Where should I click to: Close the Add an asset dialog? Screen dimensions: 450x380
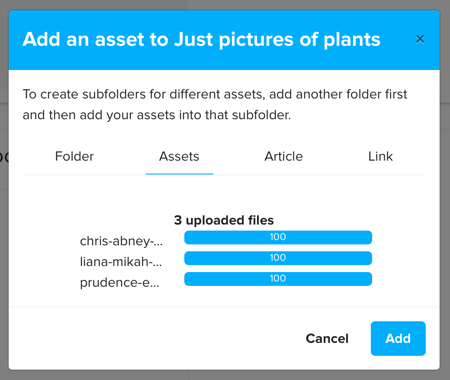coord(420,39)
